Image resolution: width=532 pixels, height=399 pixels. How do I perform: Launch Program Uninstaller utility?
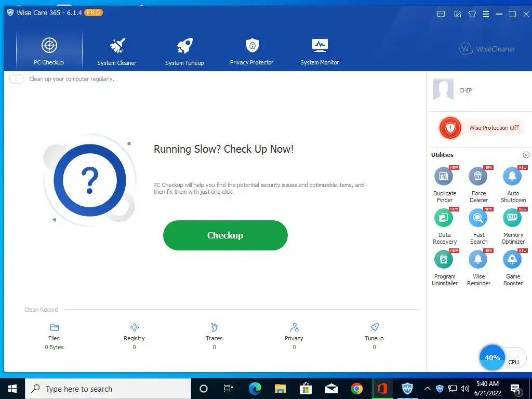point(445,268)
